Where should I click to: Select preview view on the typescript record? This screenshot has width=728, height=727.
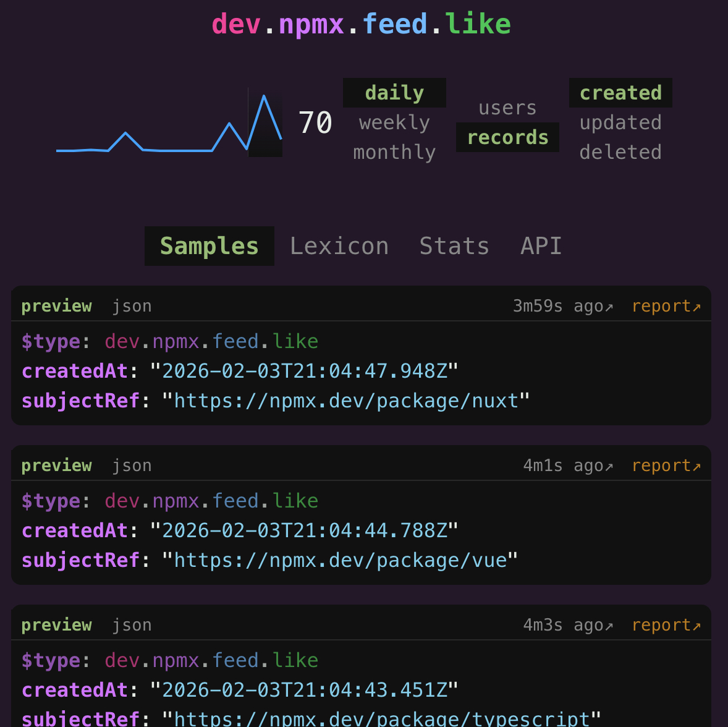56,625
